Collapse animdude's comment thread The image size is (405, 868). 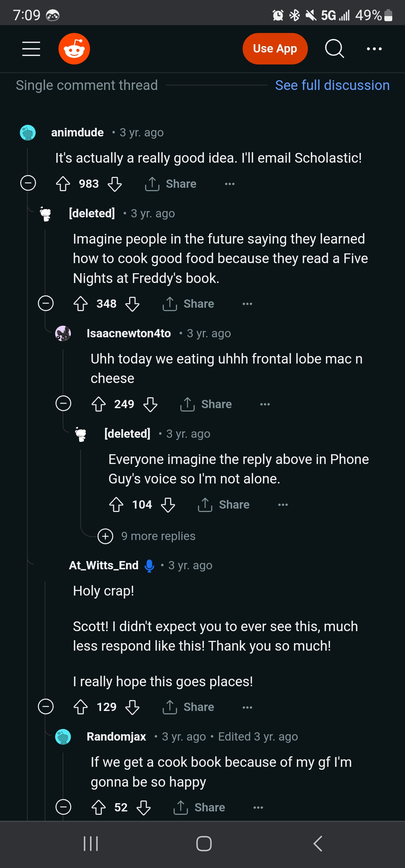28,183
